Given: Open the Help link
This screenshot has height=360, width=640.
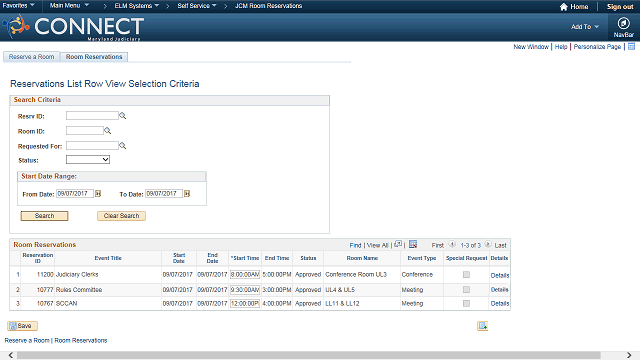Looking at the screenshot, I should [561, 47].
